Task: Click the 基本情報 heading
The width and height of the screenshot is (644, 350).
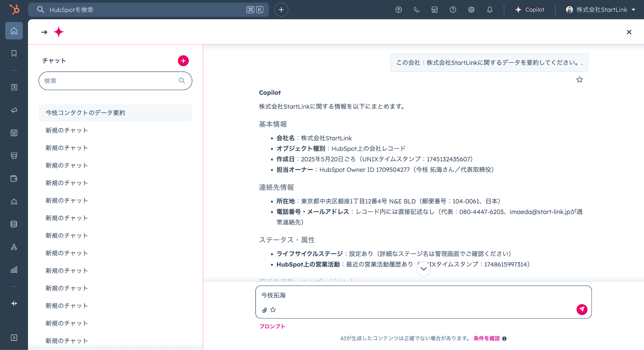Action: point(273,124)
